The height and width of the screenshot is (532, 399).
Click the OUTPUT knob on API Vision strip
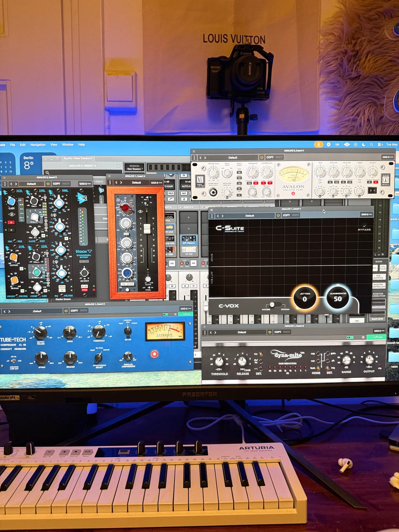click(84, 273)
